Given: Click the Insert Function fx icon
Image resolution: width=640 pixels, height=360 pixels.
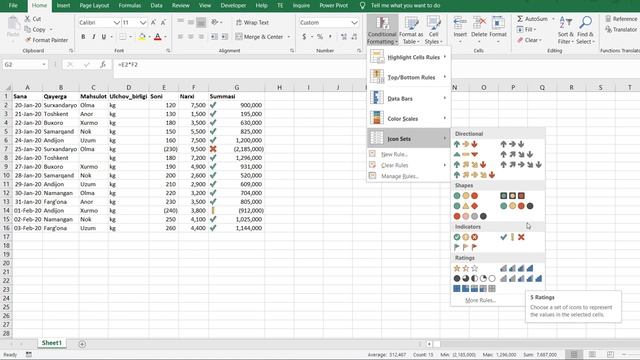Looking at the screenshot, I should click(x=103, y=64).
